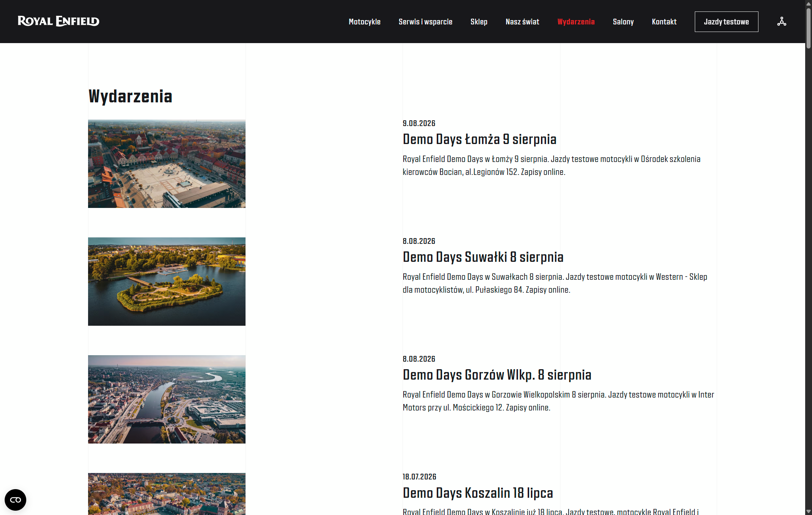Open the Wydarzenia navigation item
Screen dimensions: 812x515
tap(576, 22)
